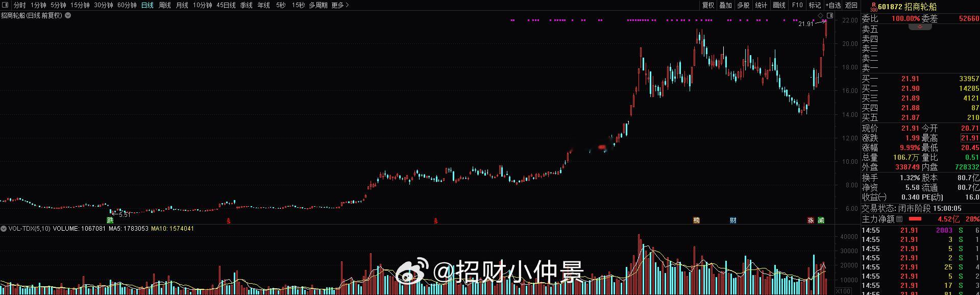Click the diamond icon above the chart
Viewport: 980px width, 295px height.
(820, 16)
